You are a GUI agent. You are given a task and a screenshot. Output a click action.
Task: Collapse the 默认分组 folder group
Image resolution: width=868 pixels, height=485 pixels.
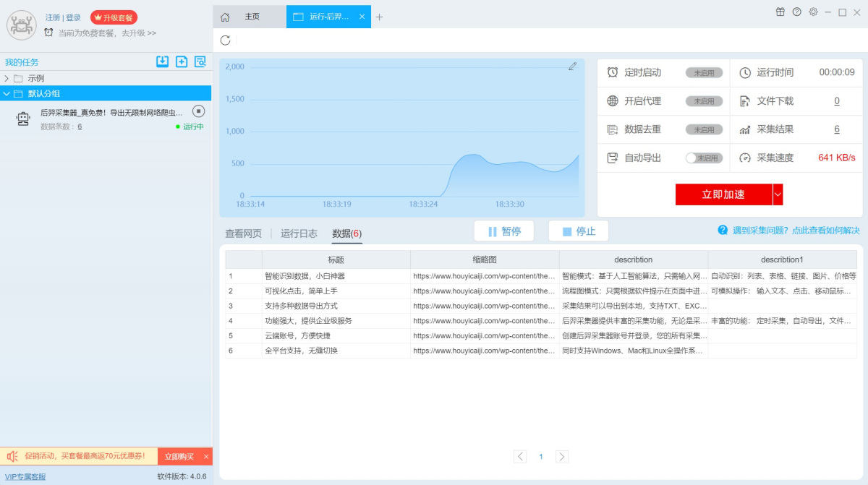[x=7, y=93]
